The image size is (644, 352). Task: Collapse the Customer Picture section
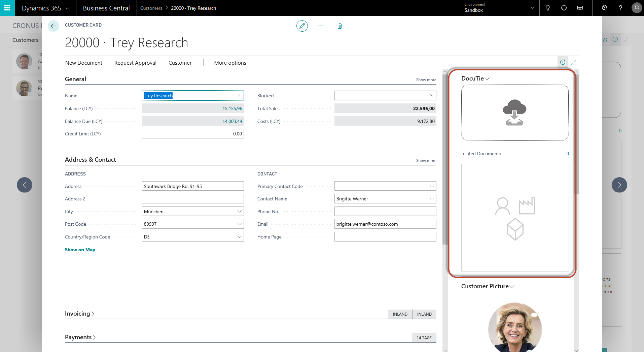click(x=488, y=286)
